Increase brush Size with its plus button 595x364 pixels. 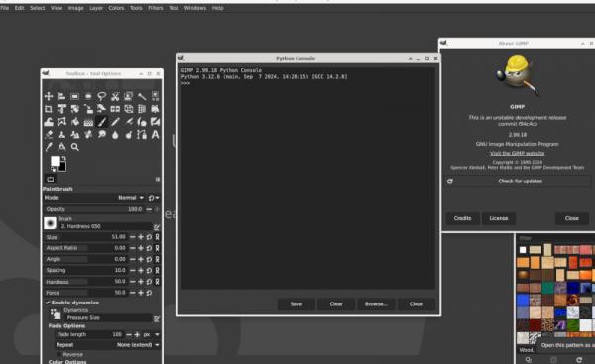(141, 237)
